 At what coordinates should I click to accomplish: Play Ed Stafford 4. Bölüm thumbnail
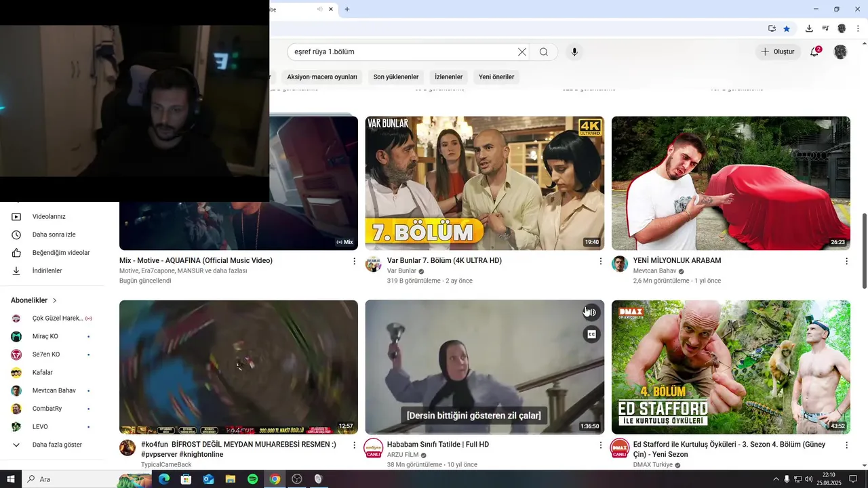pos(731,367)
